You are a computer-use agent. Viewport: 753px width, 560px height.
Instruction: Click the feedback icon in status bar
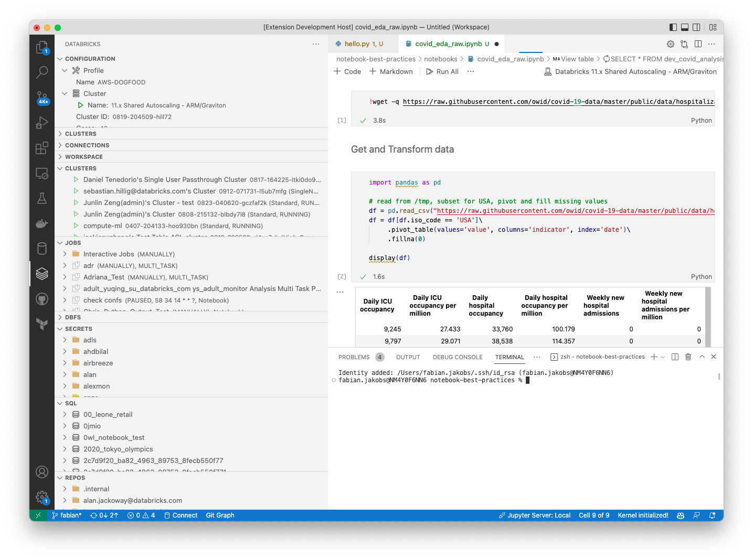point(696,515)
